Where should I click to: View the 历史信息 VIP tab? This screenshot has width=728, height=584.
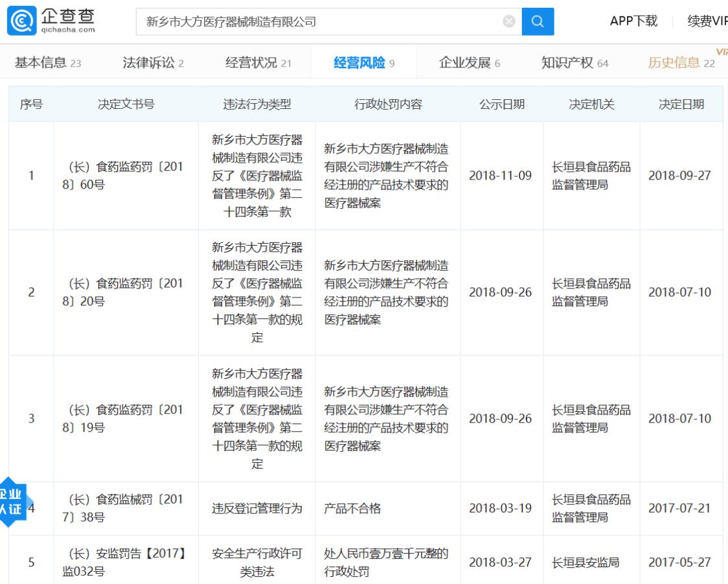coord(681,62)
